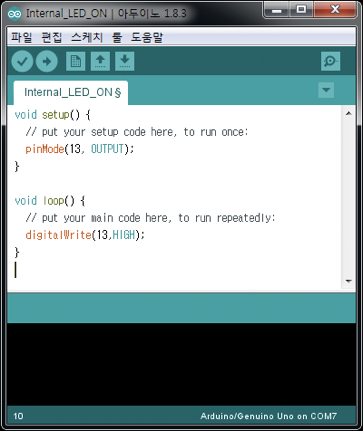The image size is (363, 431).
Task: Select the Internal_LED_ON sketch tab
Action: coord(71,92)
